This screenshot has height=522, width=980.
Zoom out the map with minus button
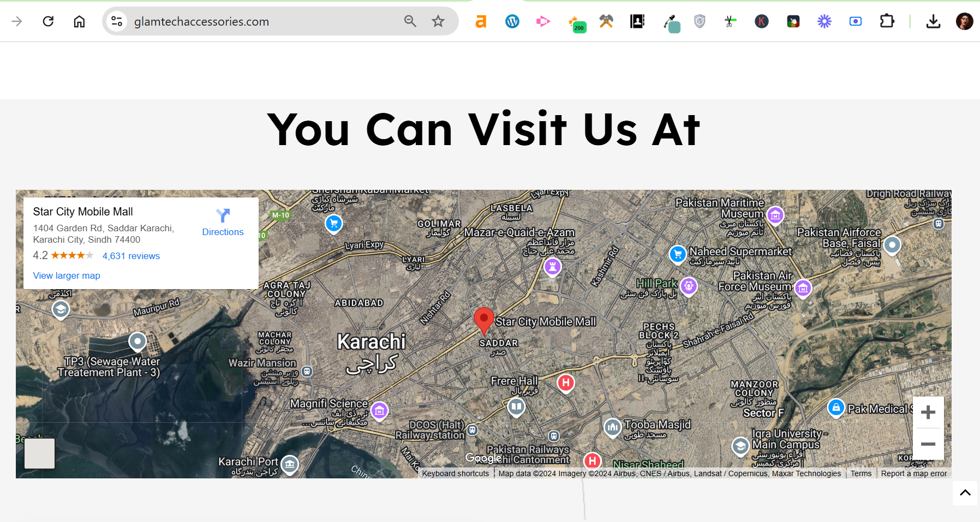point(928,444)
